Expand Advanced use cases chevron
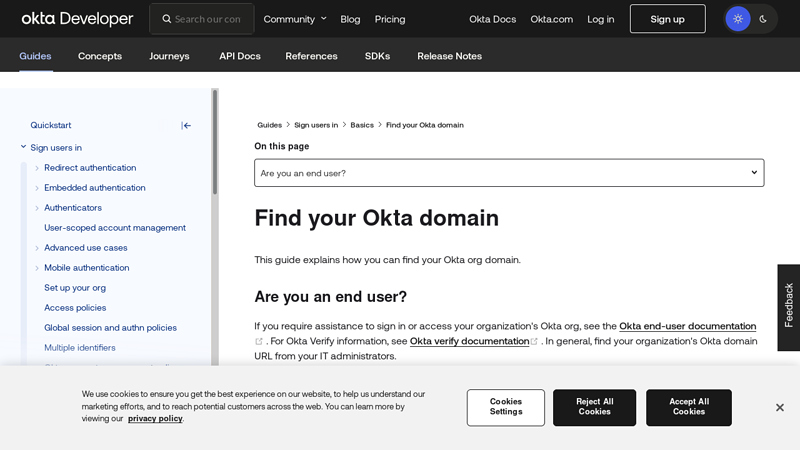The width and height of the screenshot is (800, 450). (37, 248)
